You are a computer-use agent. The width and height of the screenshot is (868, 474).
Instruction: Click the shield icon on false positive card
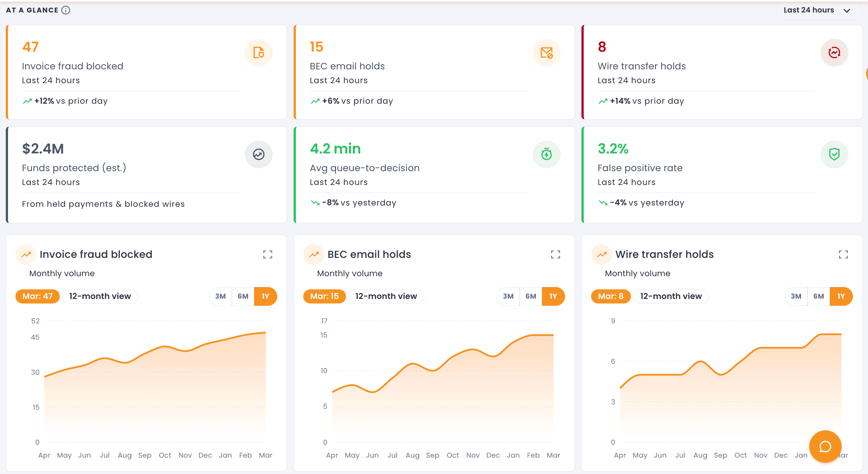[834, 154]
